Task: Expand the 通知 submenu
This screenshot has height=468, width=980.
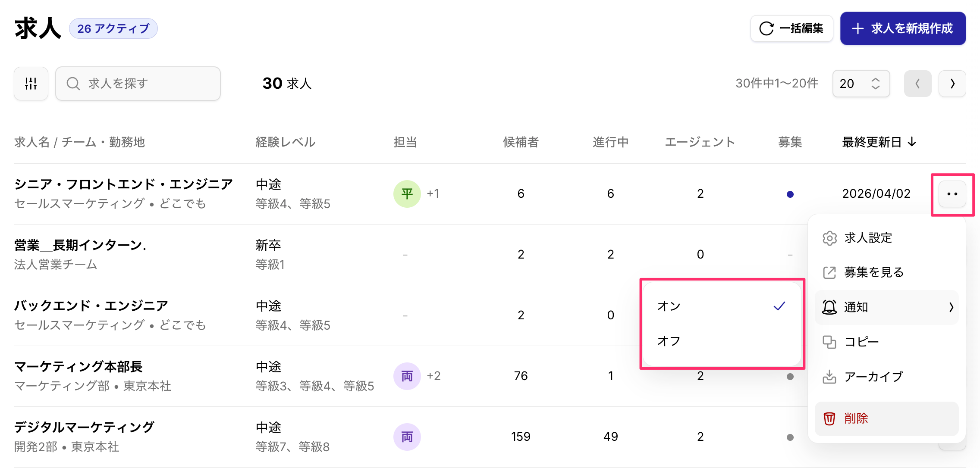Action: 886,307
